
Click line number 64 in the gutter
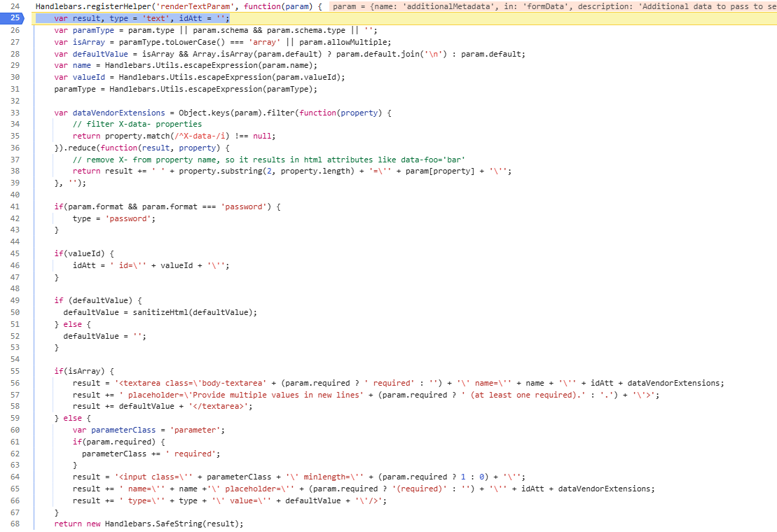[x=15, y=477]
